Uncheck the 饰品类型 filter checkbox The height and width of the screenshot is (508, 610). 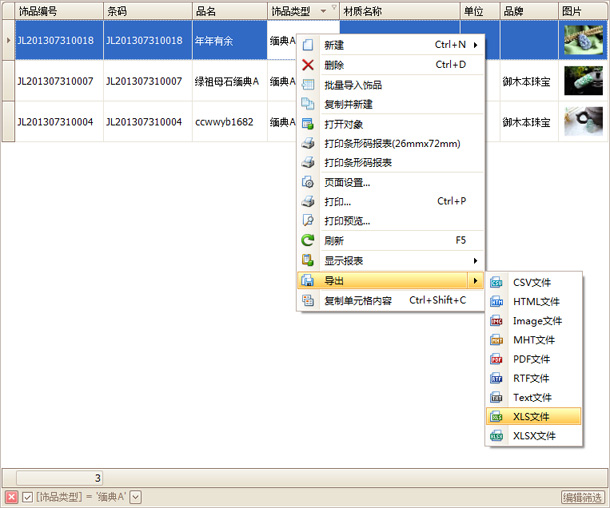click(x=27, y=497)
